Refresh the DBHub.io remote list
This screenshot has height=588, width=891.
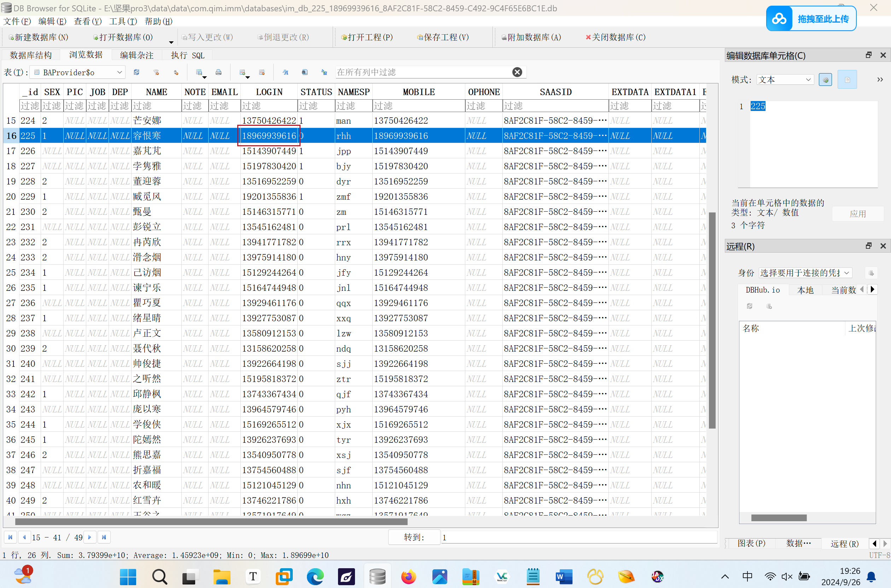coord(750,306)
